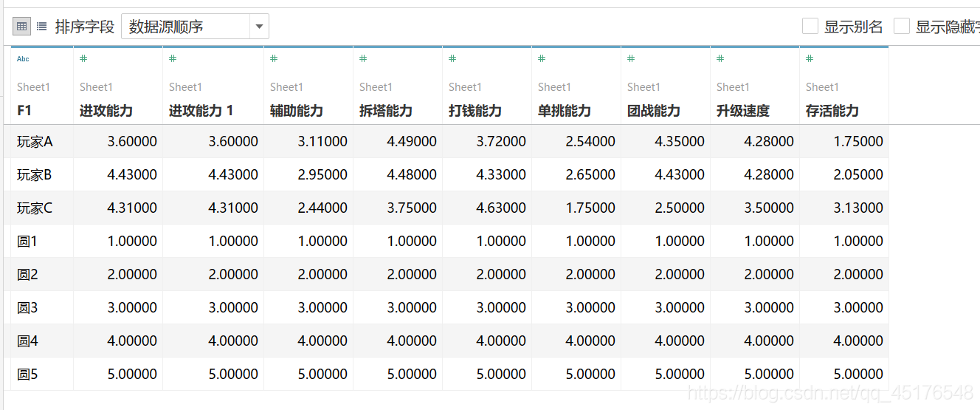Click cell value 4.35000 in 玩家A row
This screenshot has width=980, height=410.
[x=680, y=141]
